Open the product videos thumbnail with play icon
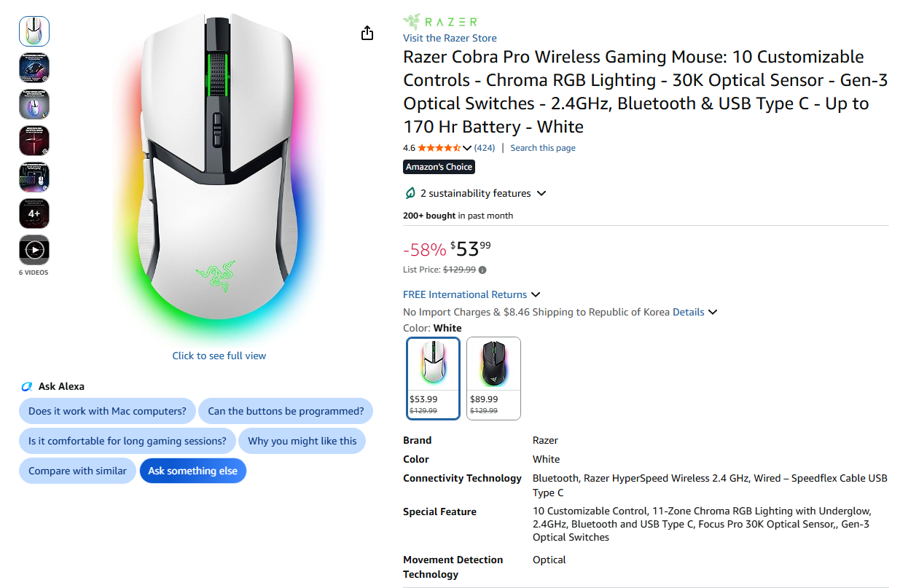This screenshot has height=588, width=900. (x=34, y=250)
